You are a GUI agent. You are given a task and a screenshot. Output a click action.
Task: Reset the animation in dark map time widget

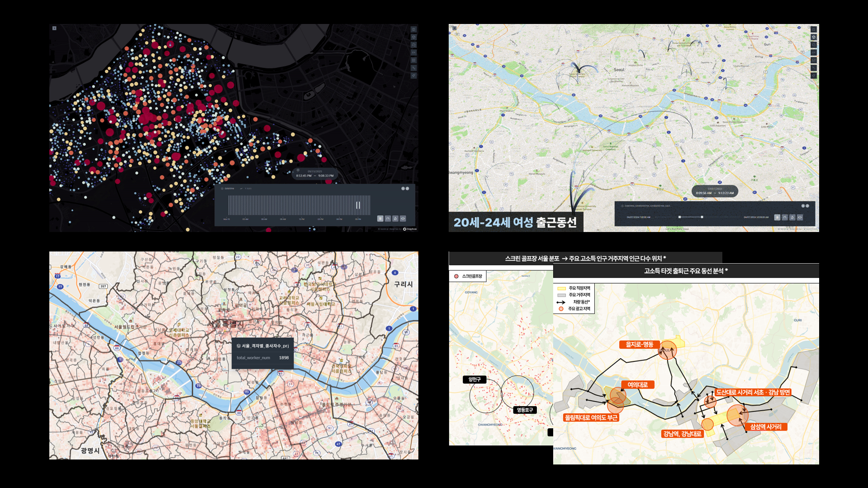(395, 218)
